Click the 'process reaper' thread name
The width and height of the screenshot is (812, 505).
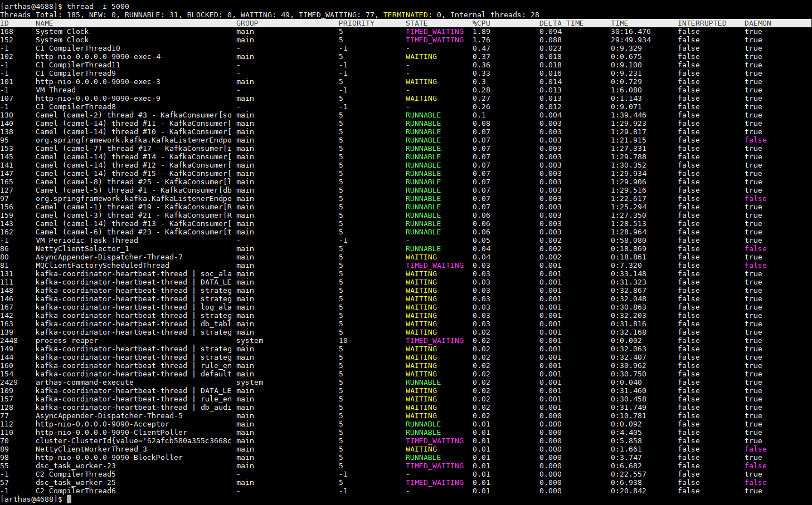point(67,341)
